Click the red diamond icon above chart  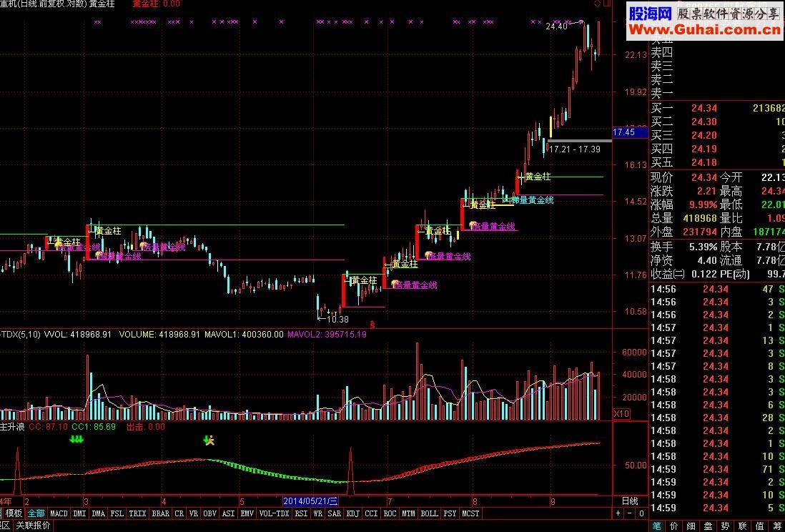coord(597,4)
